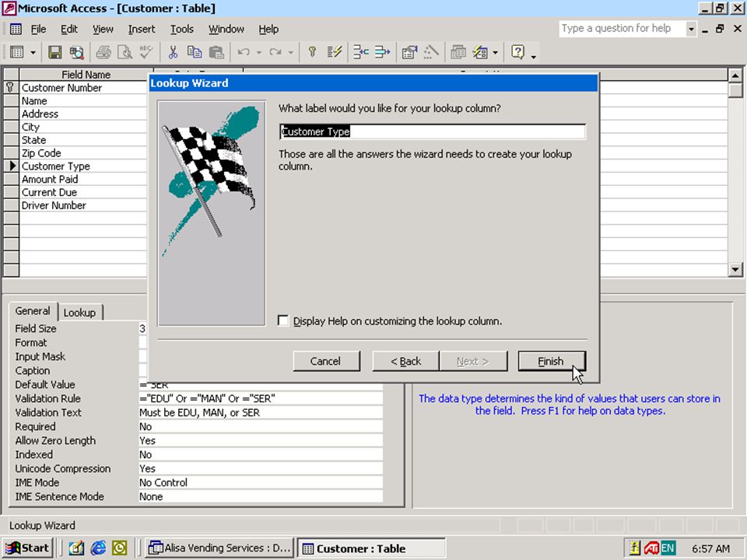The image size is (747, 560).
Task: Open the Edit menu
Action: click(69, 29)
